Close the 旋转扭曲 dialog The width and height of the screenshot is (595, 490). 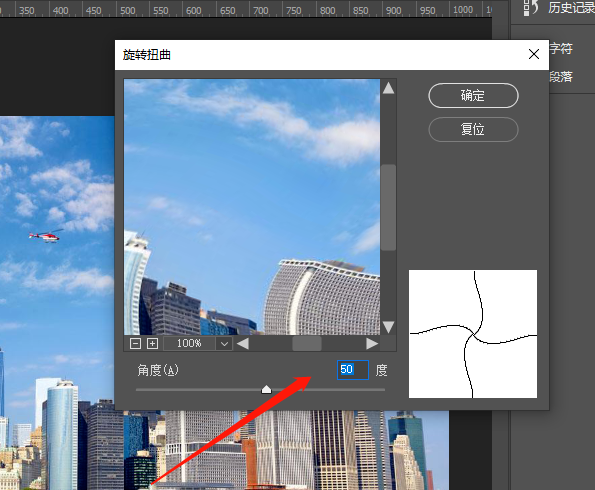click(x=534, y=54)
